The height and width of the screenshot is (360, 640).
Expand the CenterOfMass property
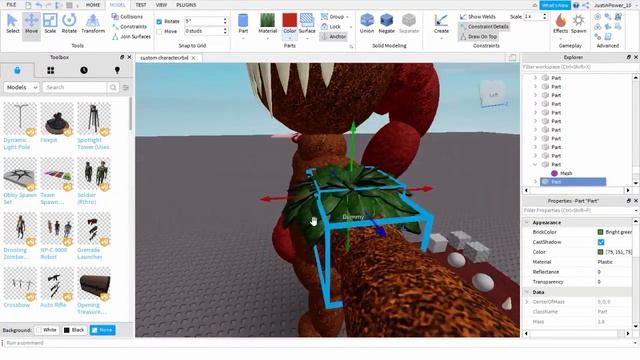point(527,302)
